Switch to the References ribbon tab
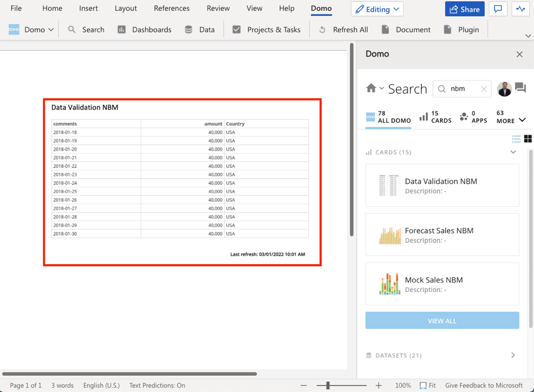The image size is (534, 392). coord(172,8)
